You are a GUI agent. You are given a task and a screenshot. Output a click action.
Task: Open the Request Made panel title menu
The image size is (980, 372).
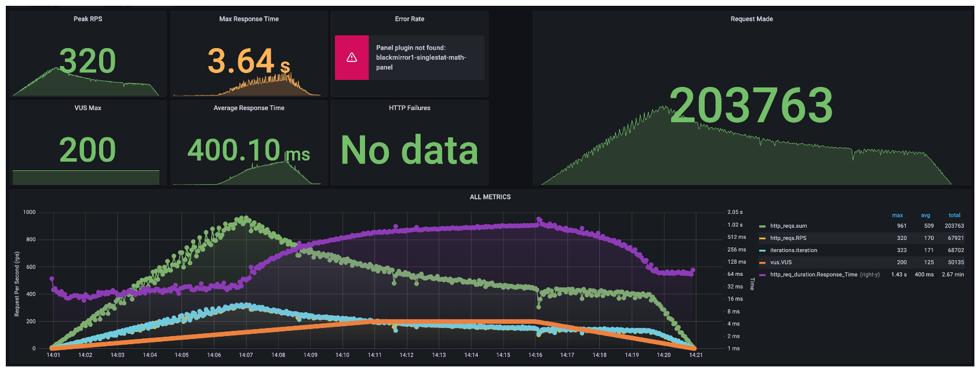coord(751,19)
